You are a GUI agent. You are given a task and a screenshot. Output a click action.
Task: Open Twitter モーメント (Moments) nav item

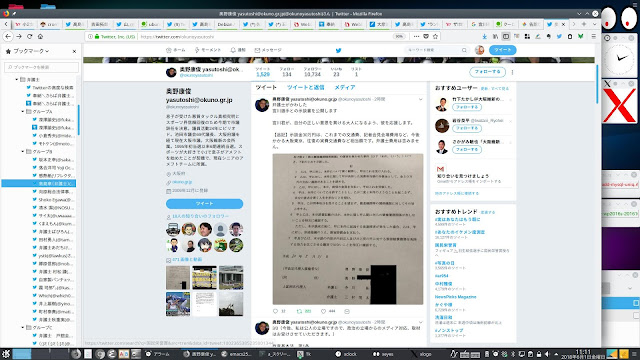coord(207,50)
